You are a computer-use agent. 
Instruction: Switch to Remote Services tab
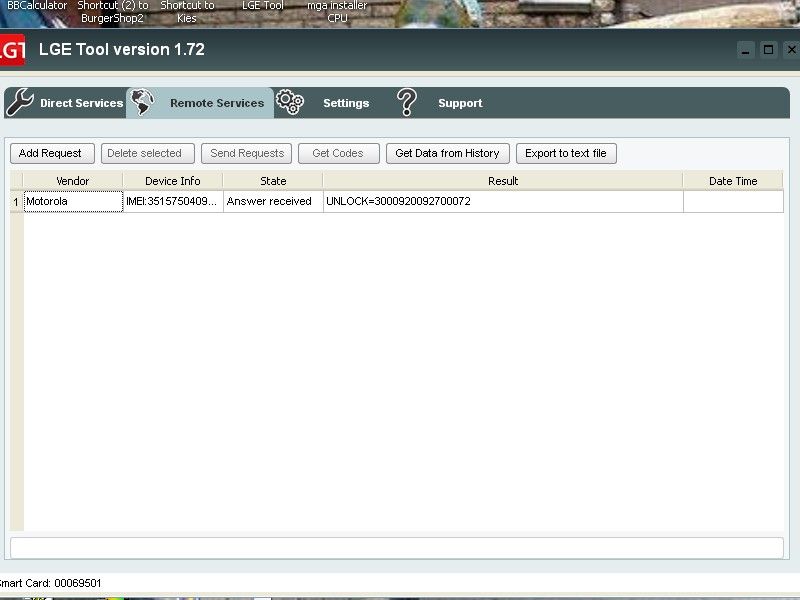200,103
